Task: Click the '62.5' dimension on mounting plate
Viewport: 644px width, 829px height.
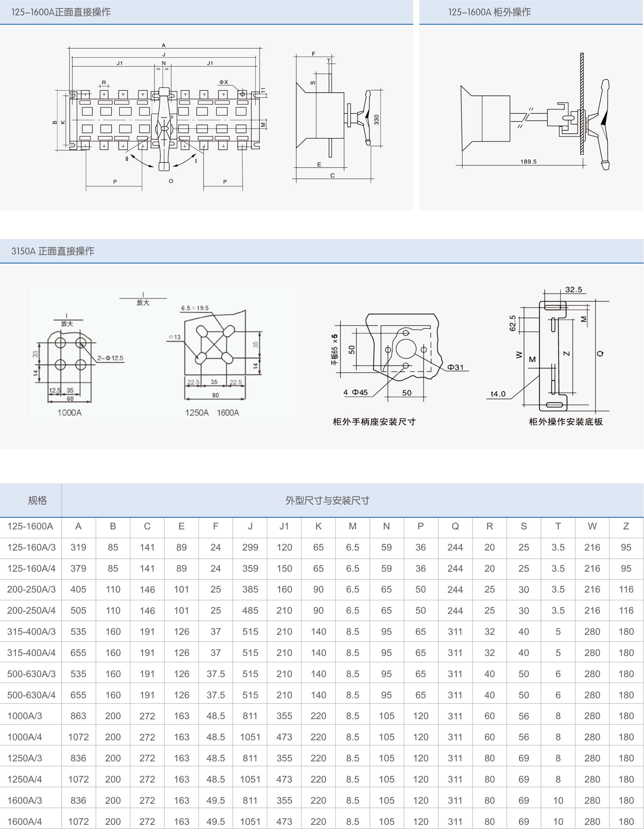Action: click(513, 323)
